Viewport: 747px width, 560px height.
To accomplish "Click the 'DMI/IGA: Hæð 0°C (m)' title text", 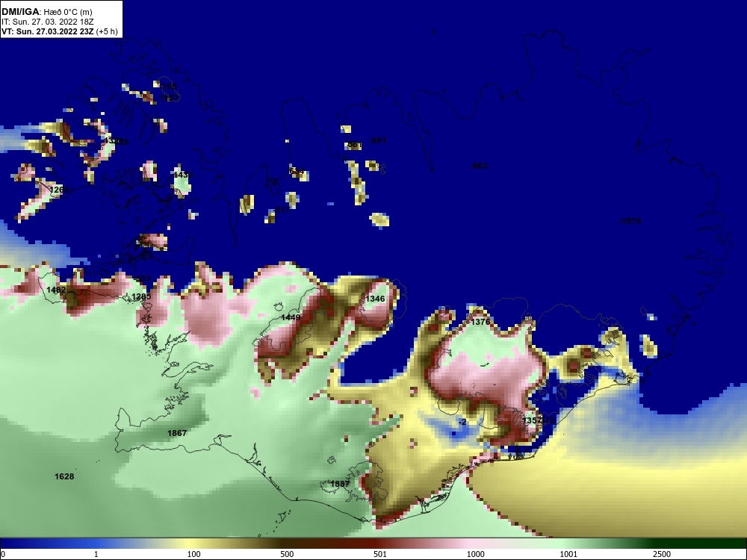I will click(46, 12).
